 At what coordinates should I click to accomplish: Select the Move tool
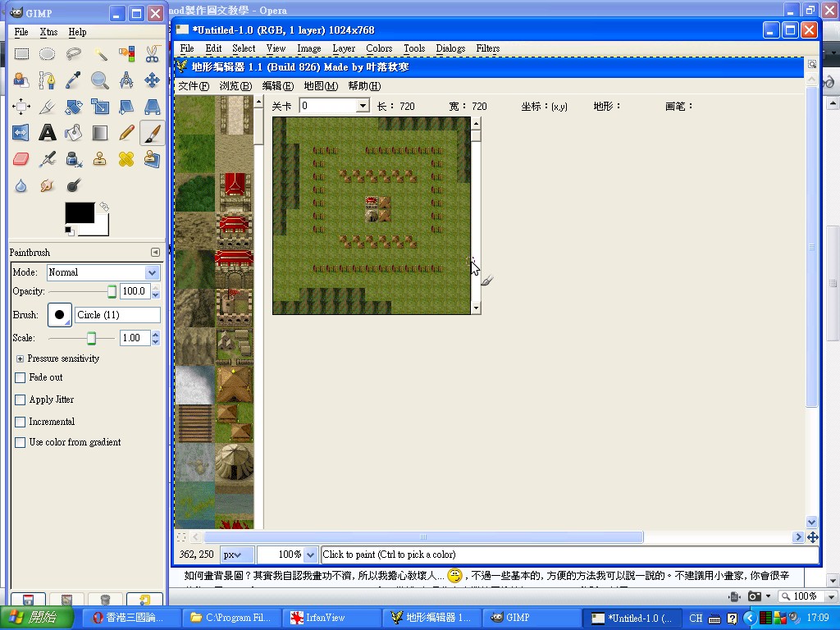[x=152, y=80]
